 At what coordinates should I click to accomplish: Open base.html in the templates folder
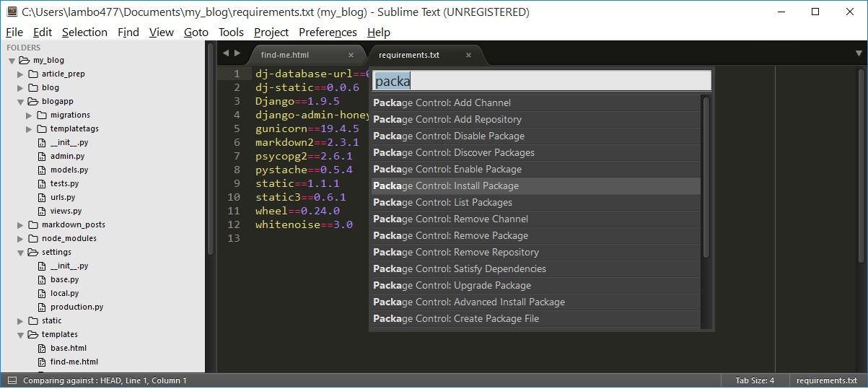(x=69, y=348)
